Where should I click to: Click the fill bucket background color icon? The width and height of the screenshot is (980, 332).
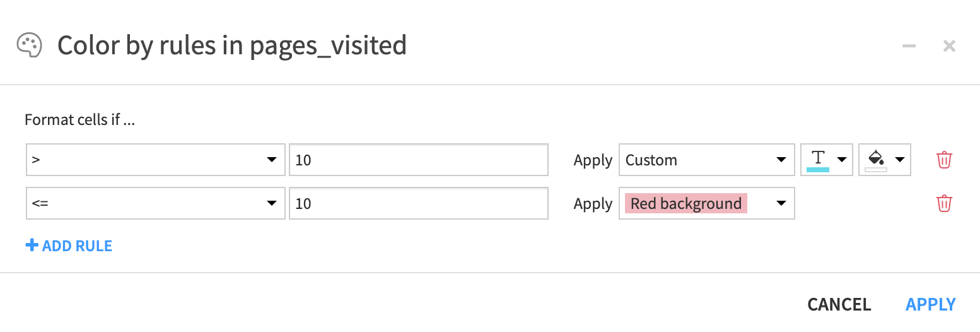(x=876, y=157)
